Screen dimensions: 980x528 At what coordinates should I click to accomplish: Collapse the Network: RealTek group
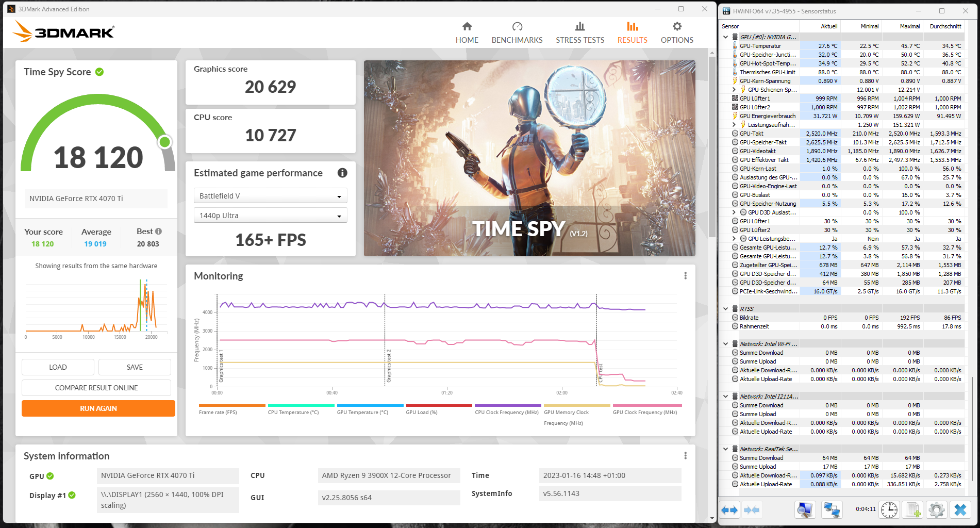(726, 449)
